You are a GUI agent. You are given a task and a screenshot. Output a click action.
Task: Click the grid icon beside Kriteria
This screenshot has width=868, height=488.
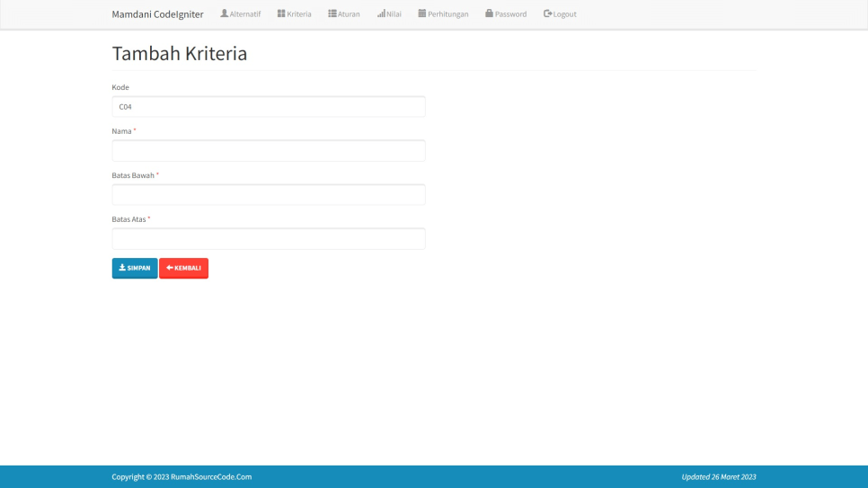(x=281, y=13)
